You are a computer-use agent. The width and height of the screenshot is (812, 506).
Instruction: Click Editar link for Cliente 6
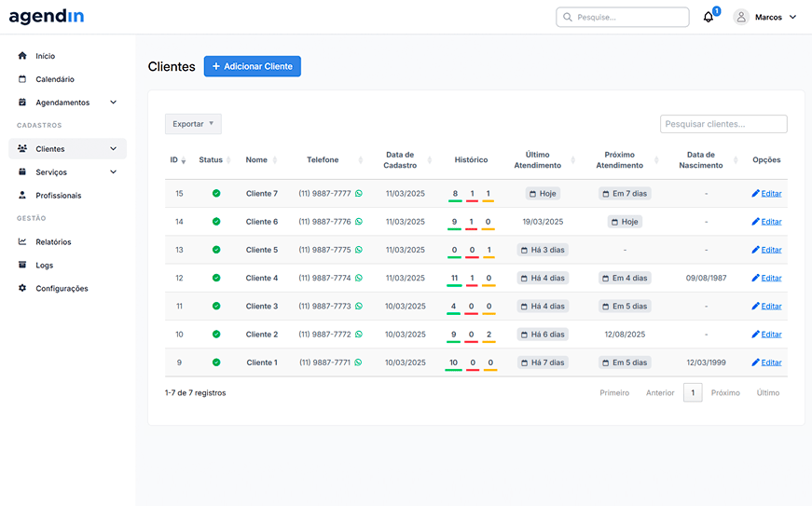click(x=771, y=222)
